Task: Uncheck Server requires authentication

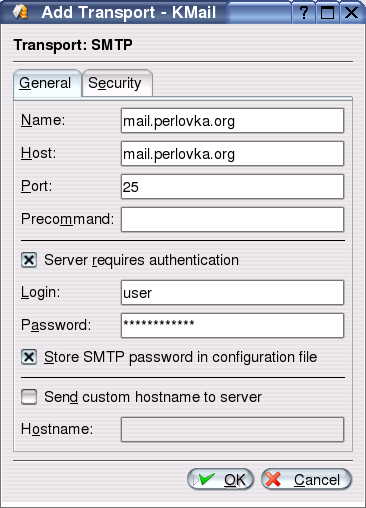Action: (x=29, y=260)
